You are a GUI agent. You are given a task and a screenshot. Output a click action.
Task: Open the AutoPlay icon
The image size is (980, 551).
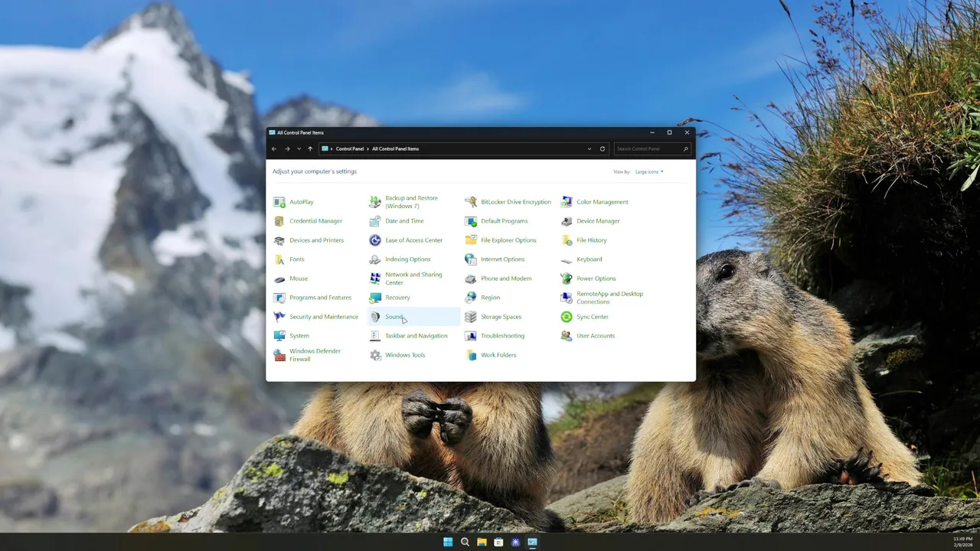tap(279, 202)
